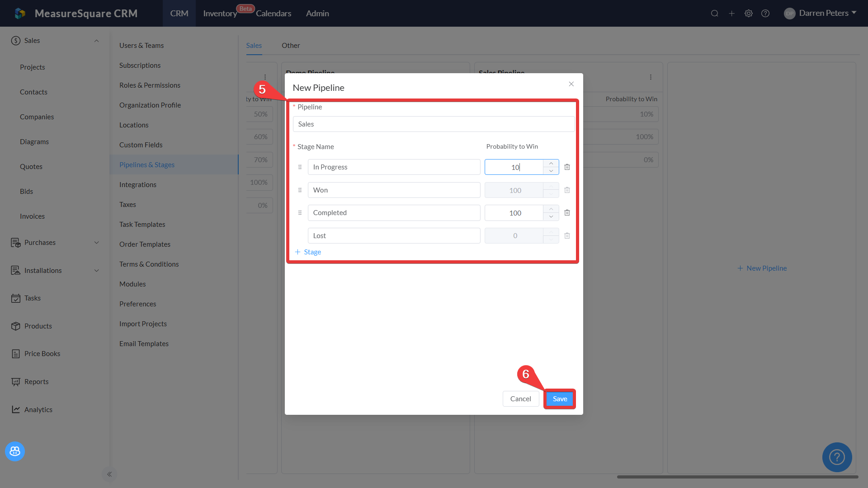Switch to the Other tab
The width and height of the screenshot is (868, 488).
[x=291, y=46]
